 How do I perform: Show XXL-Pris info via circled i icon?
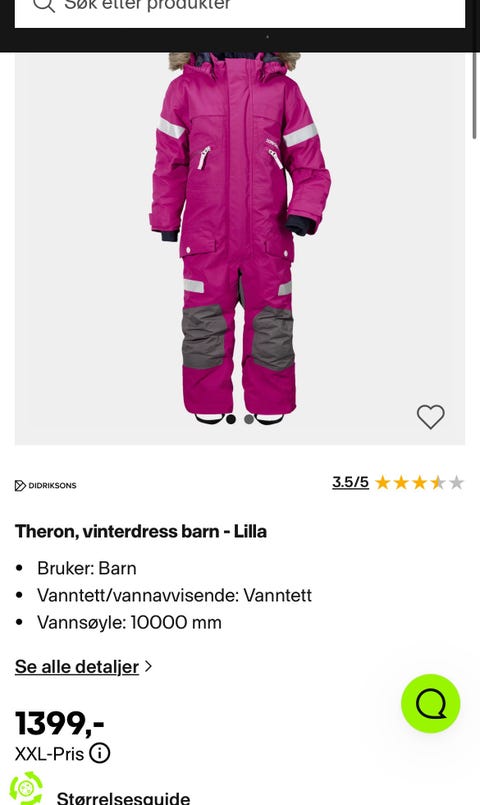(x=100, y=753)
